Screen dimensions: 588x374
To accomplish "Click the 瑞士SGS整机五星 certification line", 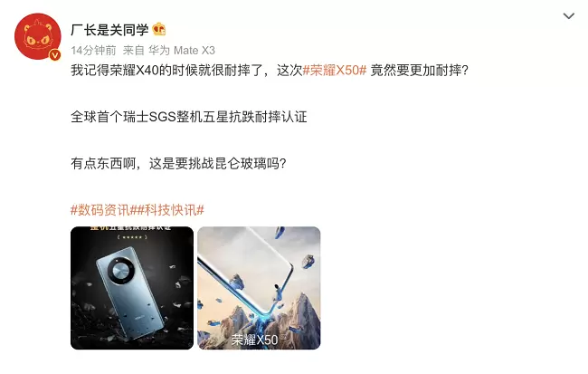I will pyautogui.click(x=189, y=117).
